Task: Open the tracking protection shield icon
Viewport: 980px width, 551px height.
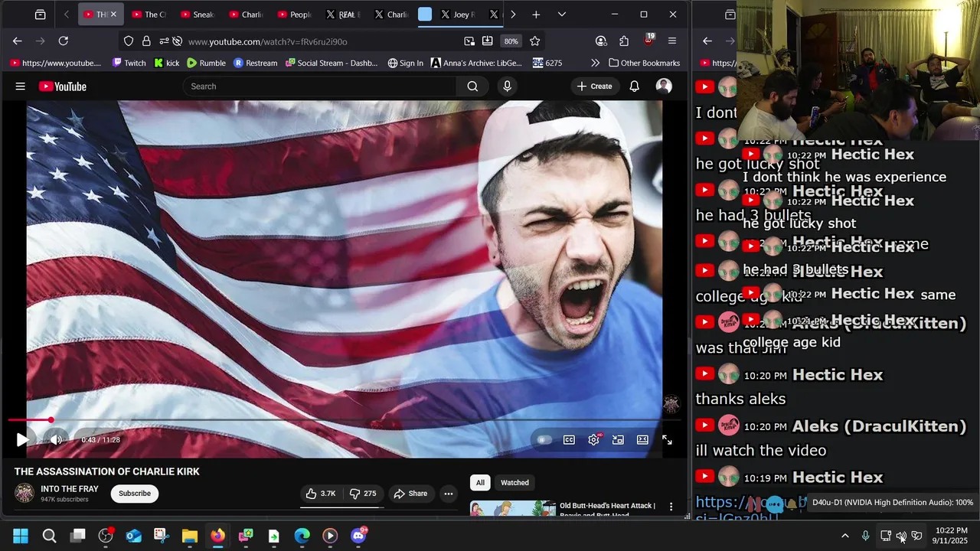Action: coord(129,41)
